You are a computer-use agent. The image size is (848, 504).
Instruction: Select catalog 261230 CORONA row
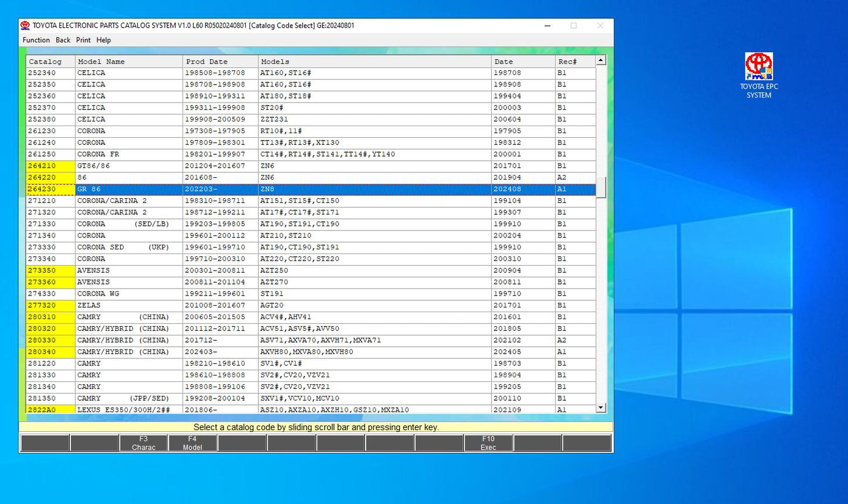pos(311,131)
